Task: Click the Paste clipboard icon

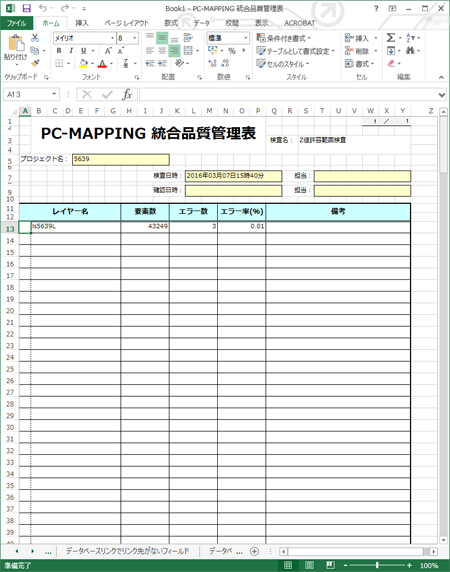Action: pos(16,43)
